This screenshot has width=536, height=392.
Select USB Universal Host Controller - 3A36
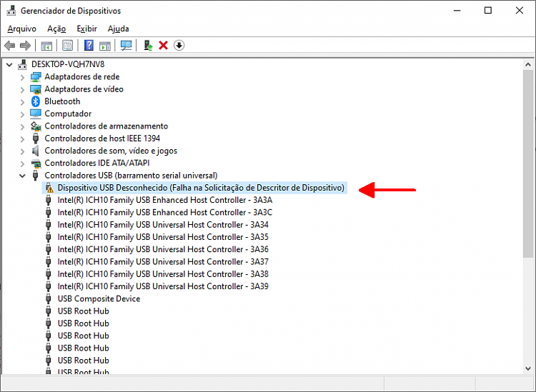pyautogui.click(x=163, y=249)
